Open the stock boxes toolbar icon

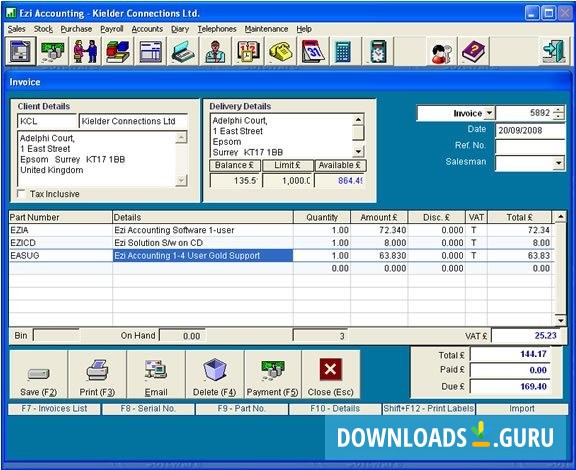click(x=118, y=51)
